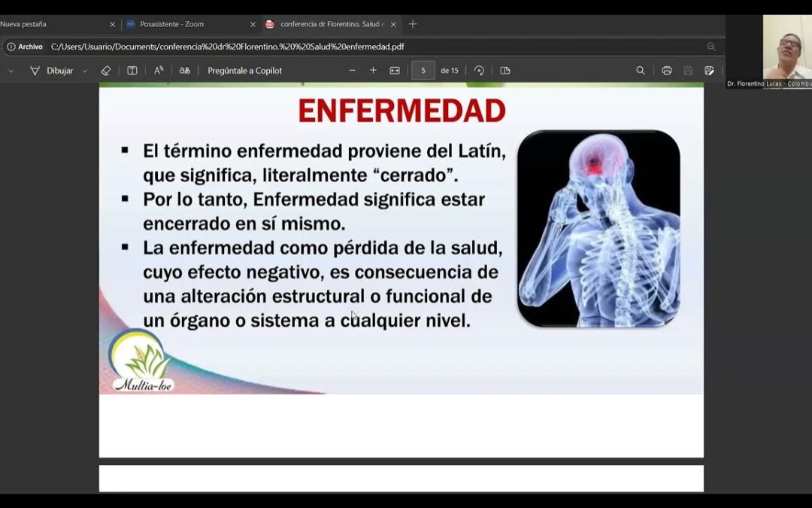
Task: Click text "Por lo tanto, Enfermedad significa estar"
Action: (x=314, y=199)
